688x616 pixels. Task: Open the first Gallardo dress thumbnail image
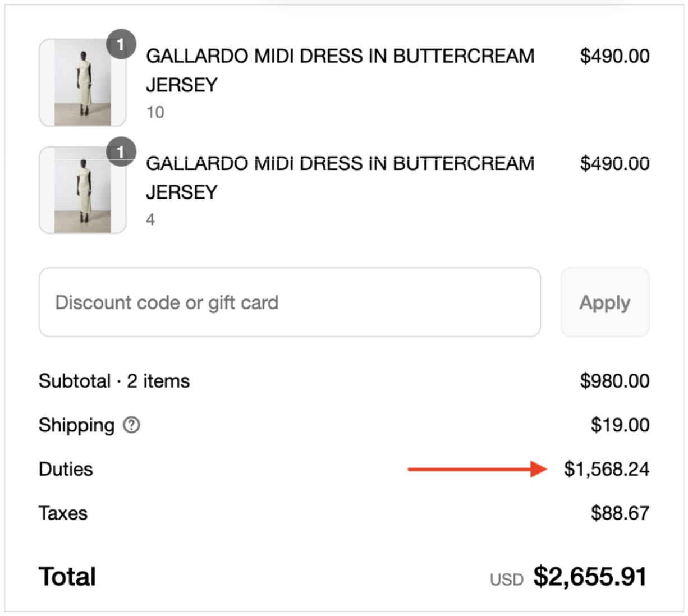(82, 82)
